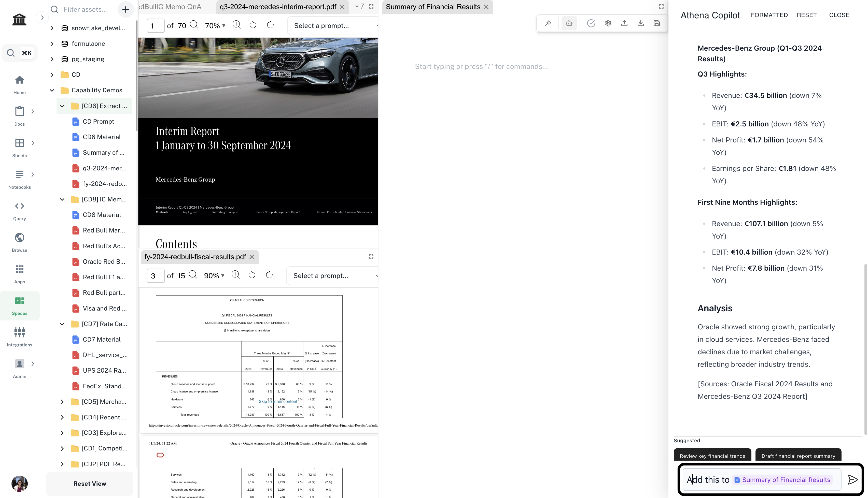Screen dimensions: 868x498
Task: Collapse the Capability Demos folder
Action: [x=52, y=90]
